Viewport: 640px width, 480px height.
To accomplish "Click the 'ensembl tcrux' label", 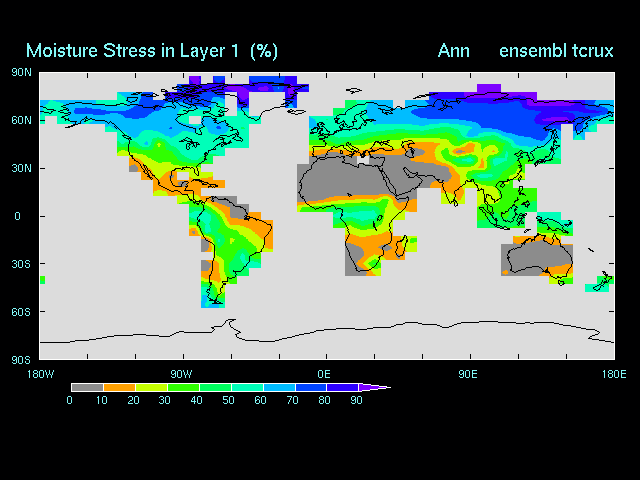I will point(556,51).
